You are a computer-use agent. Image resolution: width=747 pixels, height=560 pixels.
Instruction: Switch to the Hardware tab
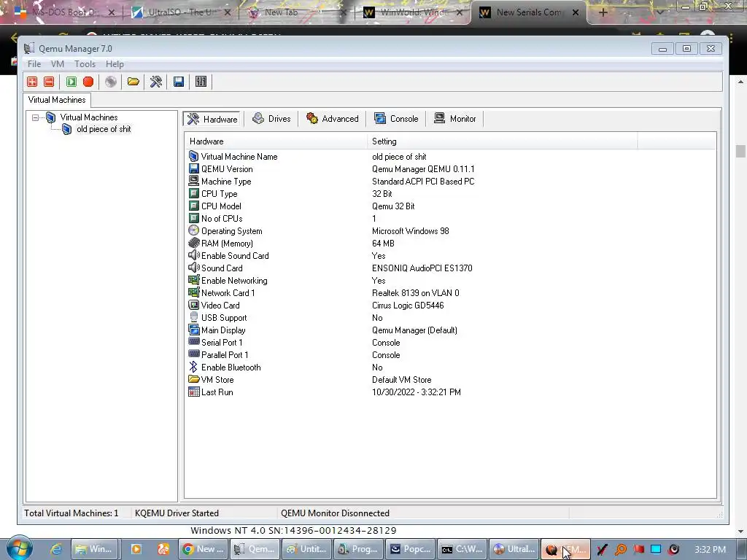(212, 119)
